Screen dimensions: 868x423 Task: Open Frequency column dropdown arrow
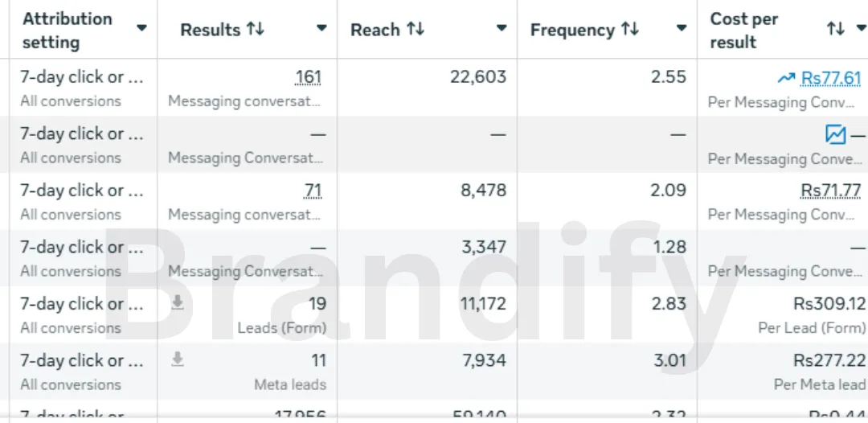[682, 28]
